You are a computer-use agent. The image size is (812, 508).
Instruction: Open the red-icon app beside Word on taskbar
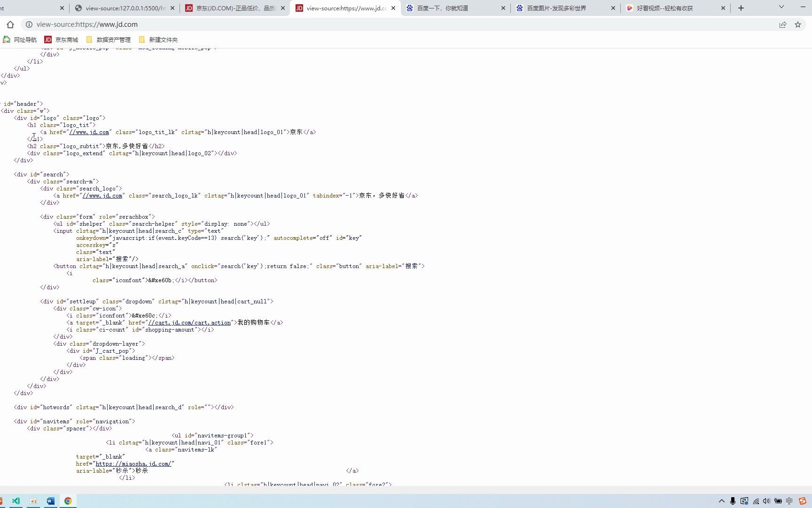pos(33,501)
